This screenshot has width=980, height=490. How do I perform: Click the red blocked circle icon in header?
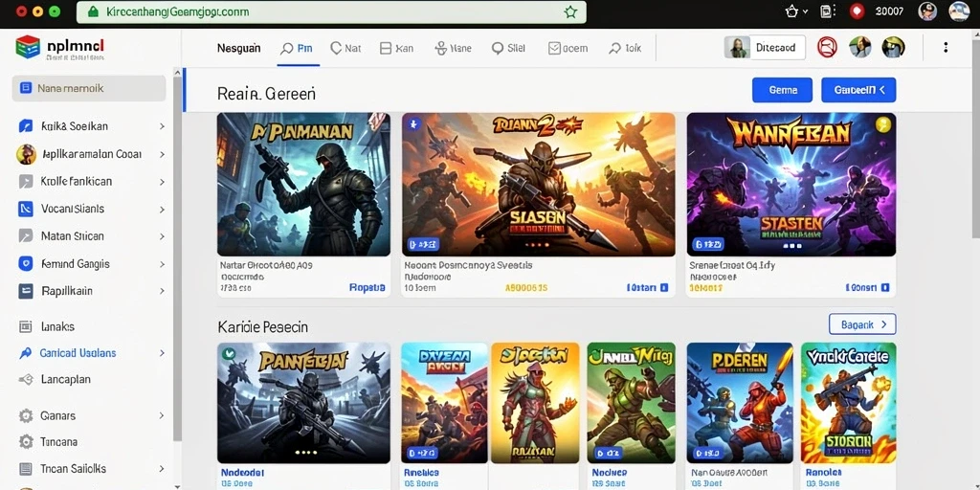click(827, 48)
